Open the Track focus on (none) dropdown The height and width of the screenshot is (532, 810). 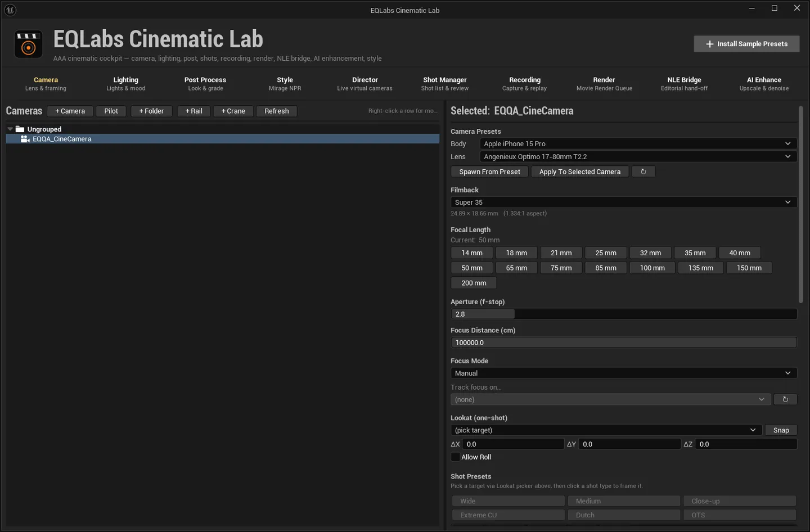click(610, 399)
